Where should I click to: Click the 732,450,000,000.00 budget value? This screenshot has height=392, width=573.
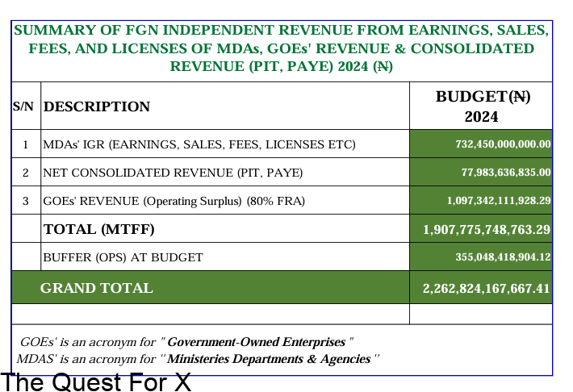click(502, 144)
